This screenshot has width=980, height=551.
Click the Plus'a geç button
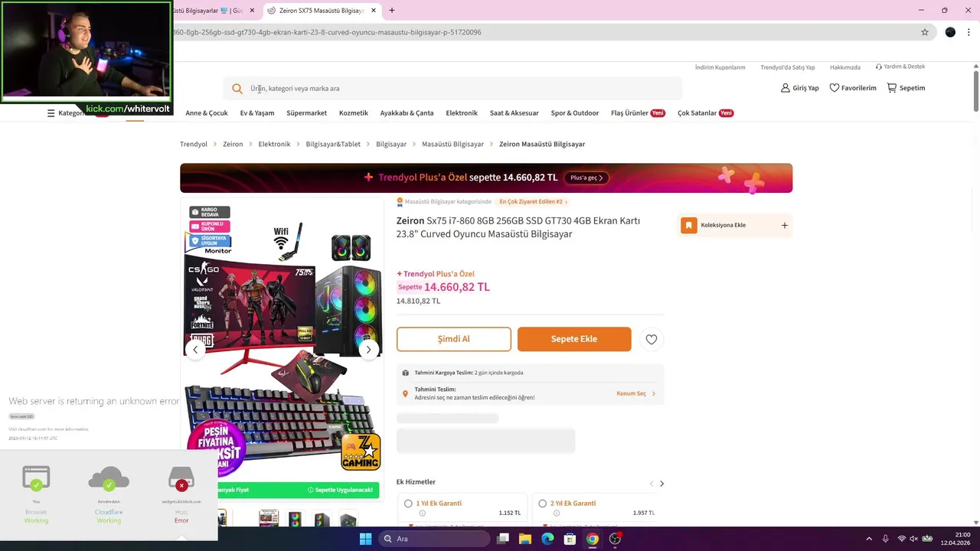586,178
